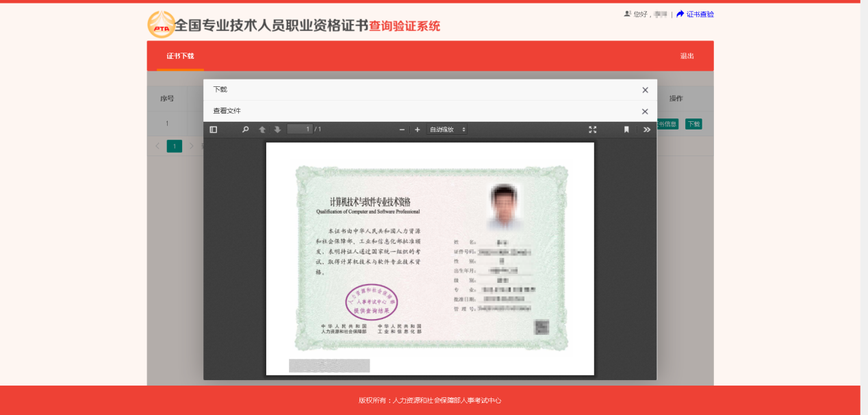The width and height of the screenshot is (868, 415).
Task: Enter presentation fullscreen mode
Action: point(593,129)
